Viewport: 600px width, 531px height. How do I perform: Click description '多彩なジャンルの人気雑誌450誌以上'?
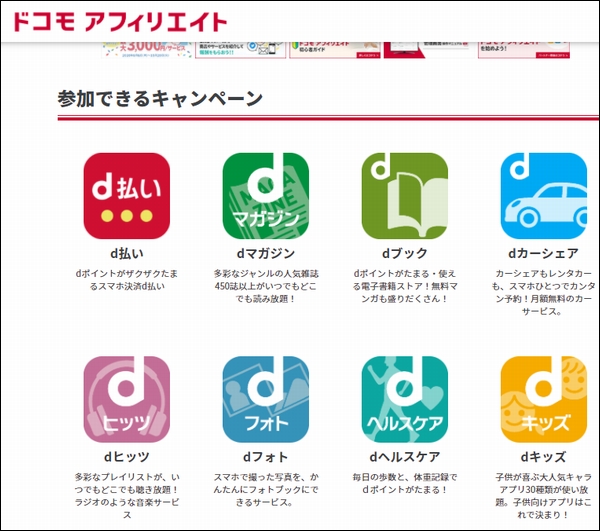point(266,286)
